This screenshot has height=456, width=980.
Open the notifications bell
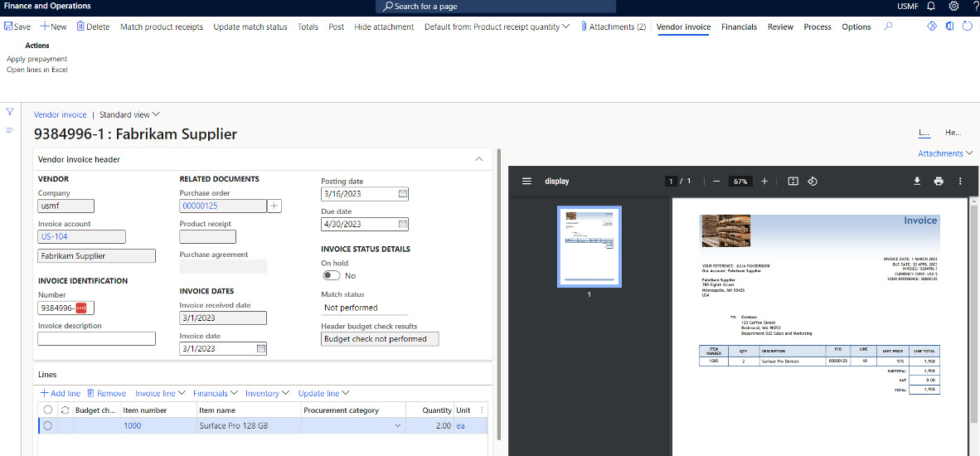tap(931, 7)
